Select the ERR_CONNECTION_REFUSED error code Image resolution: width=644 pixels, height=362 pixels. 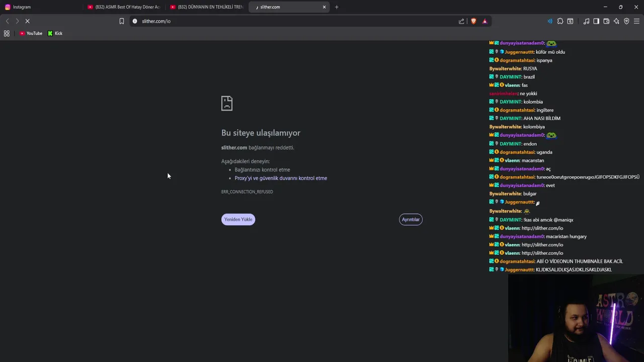pyautogui.click(x=247, y=192)
